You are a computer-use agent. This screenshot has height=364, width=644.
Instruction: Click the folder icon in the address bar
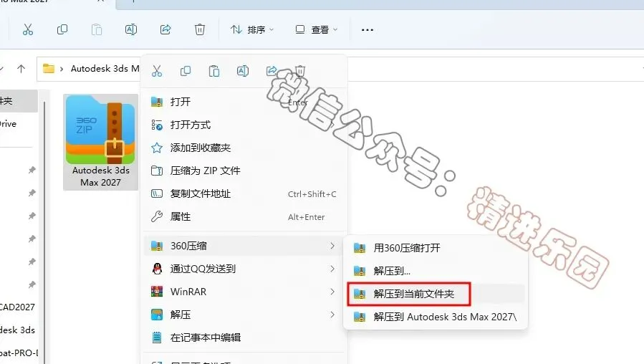(49, 69)
